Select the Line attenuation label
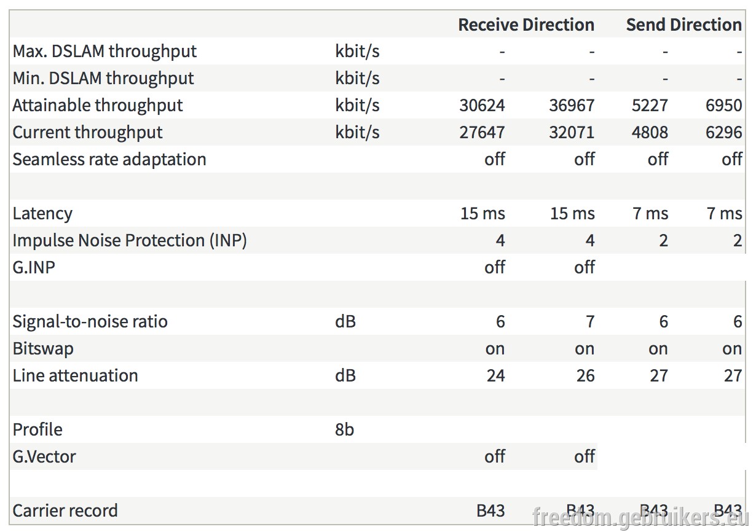The width and height of the screenshot is (756, 532). click(75, 375)
